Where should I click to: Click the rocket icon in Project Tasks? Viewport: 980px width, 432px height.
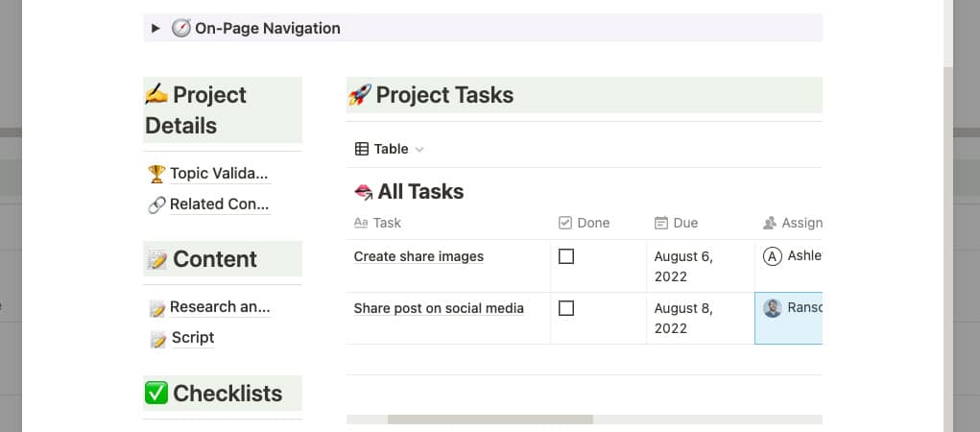(x=359, y=95)
